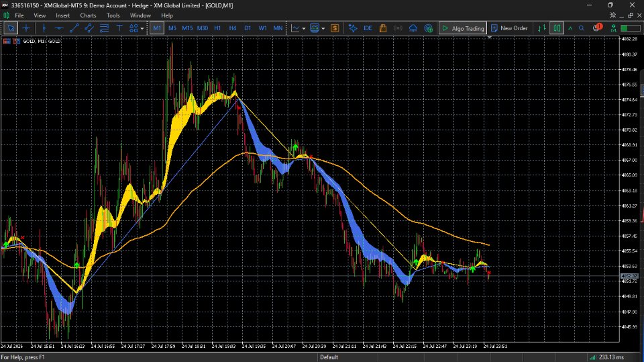Select the text label tool
This screenshot has width=644, height=362.
coord(119,28)
